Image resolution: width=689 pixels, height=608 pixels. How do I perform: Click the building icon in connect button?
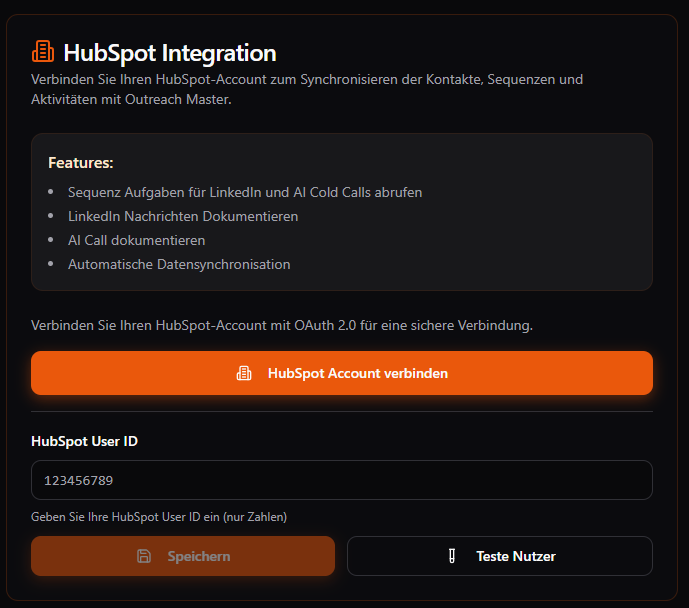pos(244,373)
